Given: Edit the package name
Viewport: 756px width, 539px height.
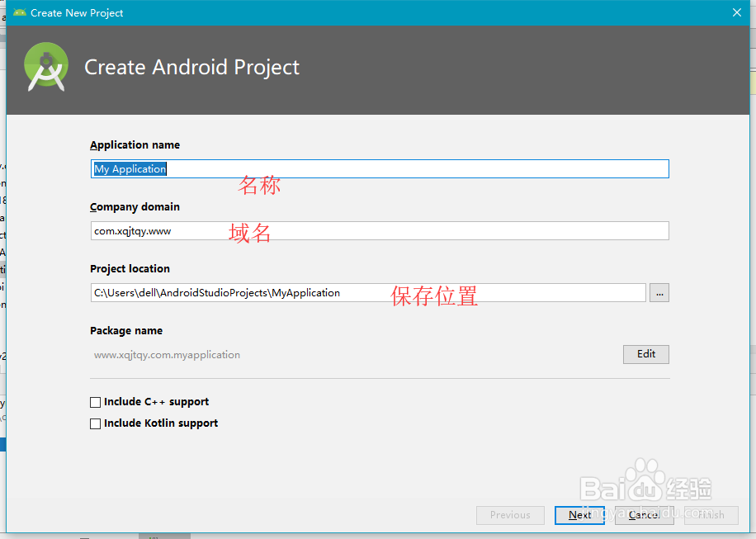Looking at the screenshot, I should click(x=645, y=353).
